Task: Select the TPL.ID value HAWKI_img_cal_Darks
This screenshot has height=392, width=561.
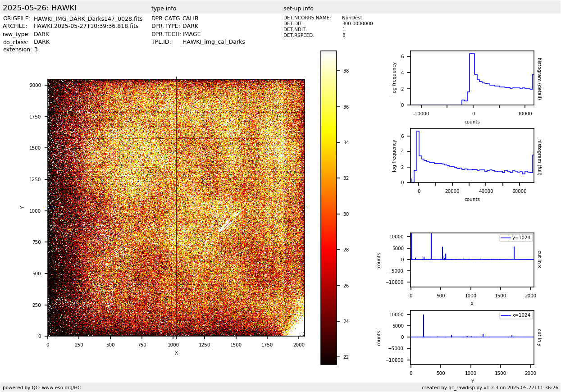Action: tap(214, 42)
